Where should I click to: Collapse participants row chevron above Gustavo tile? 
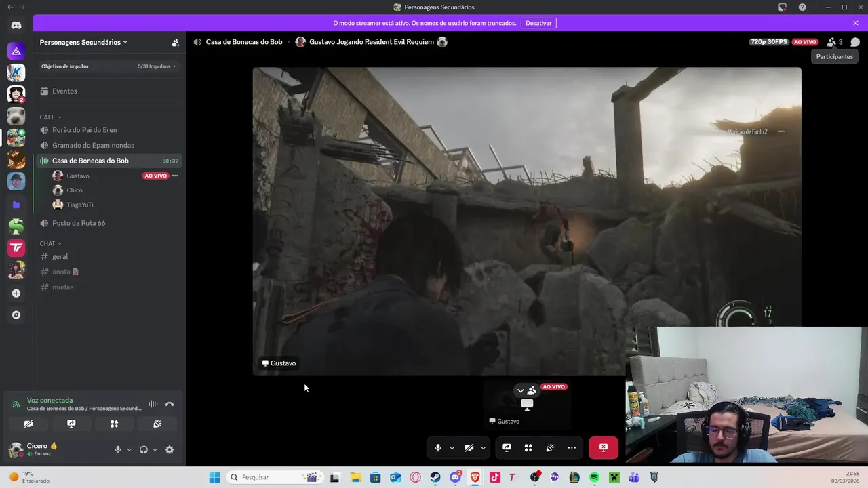click(521, 390)
